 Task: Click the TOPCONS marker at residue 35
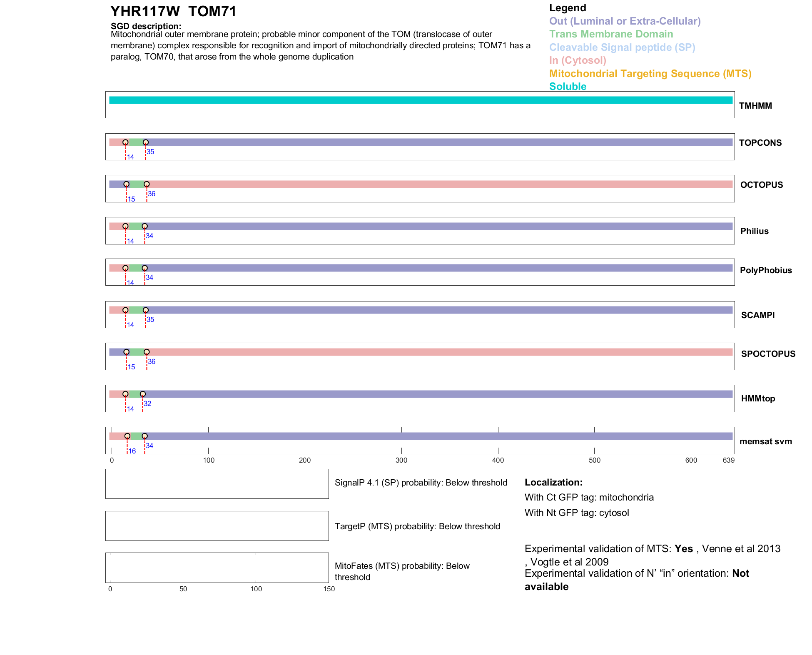pyautogui.click(x=146, y=142)
